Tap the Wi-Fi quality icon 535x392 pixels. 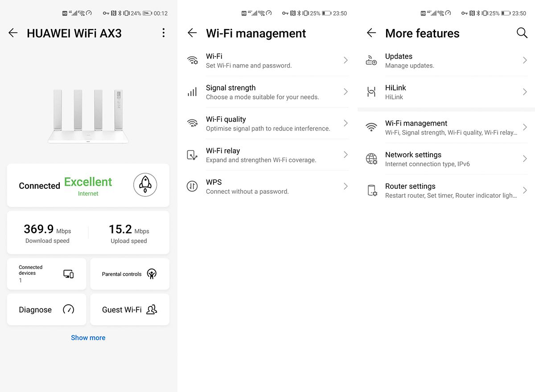192,123
